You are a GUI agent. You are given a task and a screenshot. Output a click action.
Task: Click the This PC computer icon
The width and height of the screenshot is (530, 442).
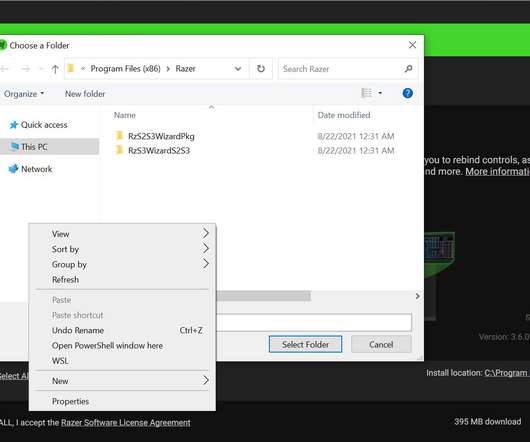coord(14,146)
